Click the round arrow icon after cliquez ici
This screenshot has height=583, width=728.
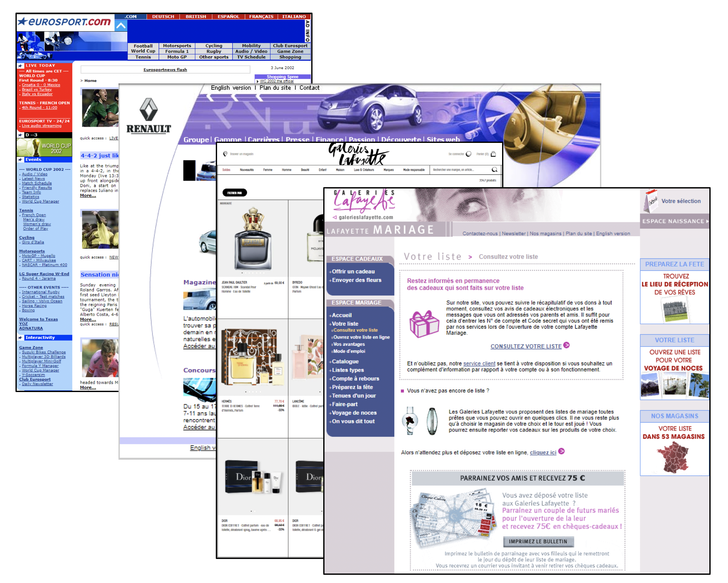pos(561,451)
